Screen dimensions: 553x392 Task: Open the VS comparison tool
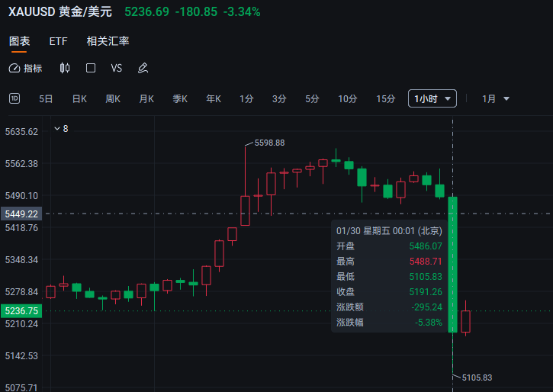(x=117, y=68)
